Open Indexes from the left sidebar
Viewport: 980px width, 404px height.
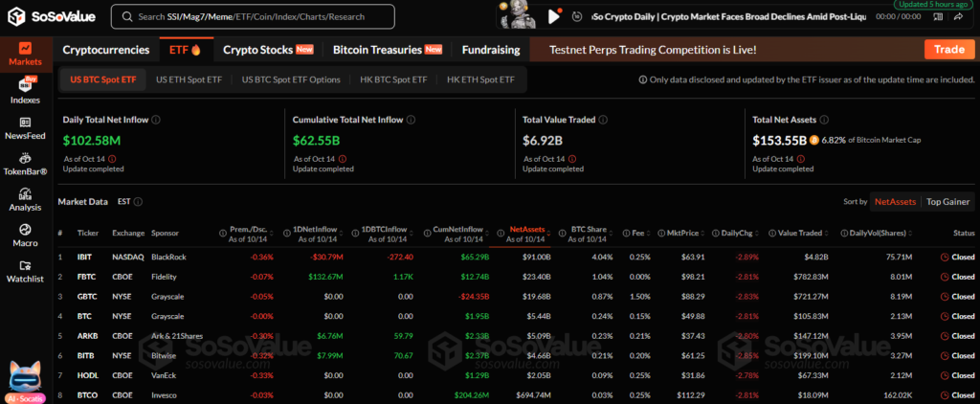pos(25,91)
